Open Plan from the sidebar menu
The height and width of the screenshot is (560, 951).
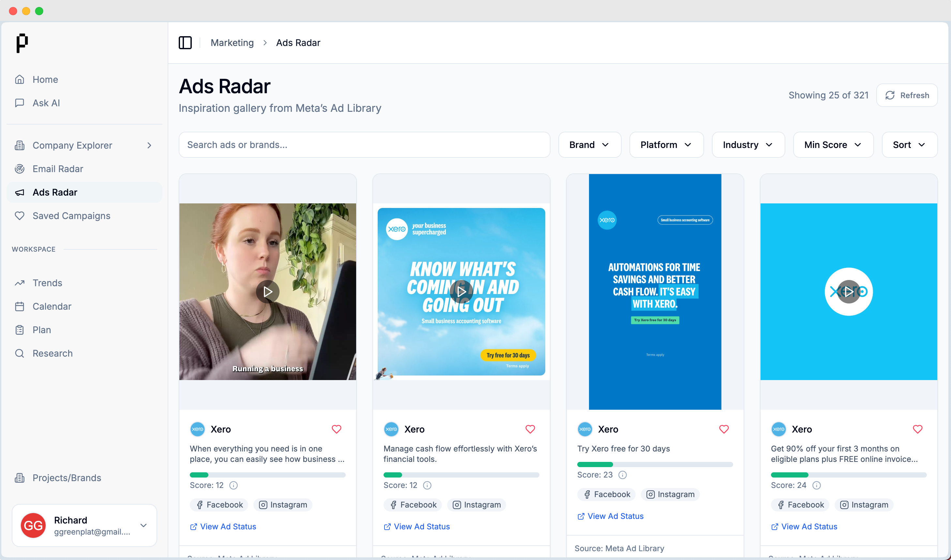[41, 330]
